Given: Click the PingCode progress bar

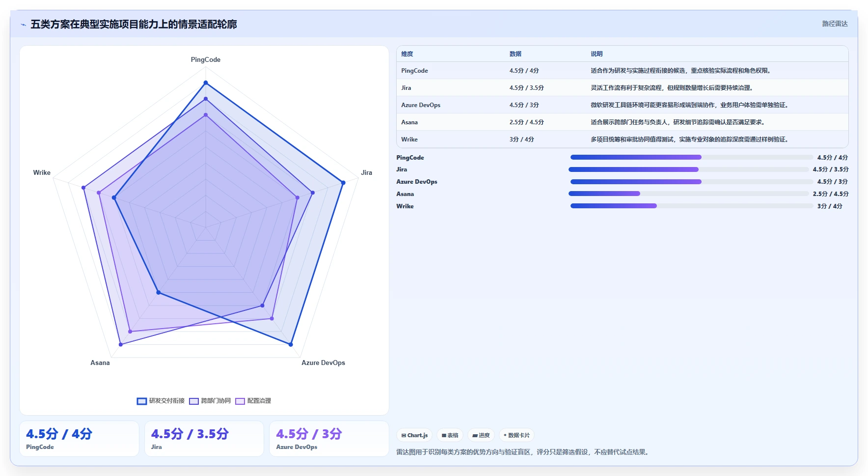Looking at the screenshot, I should click(x=691, y=157).
